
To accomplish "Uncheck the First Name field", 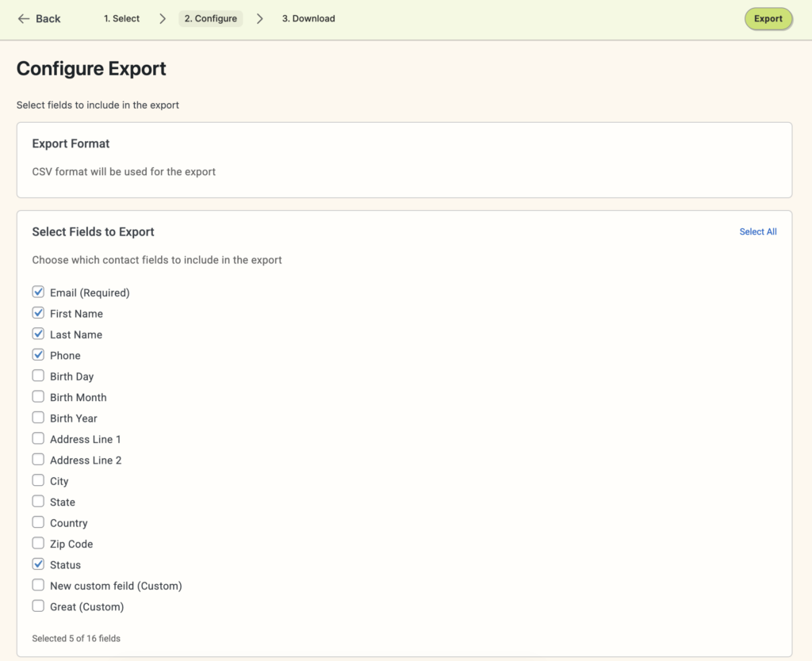I will pyautogui.click(x=38, y=313).
